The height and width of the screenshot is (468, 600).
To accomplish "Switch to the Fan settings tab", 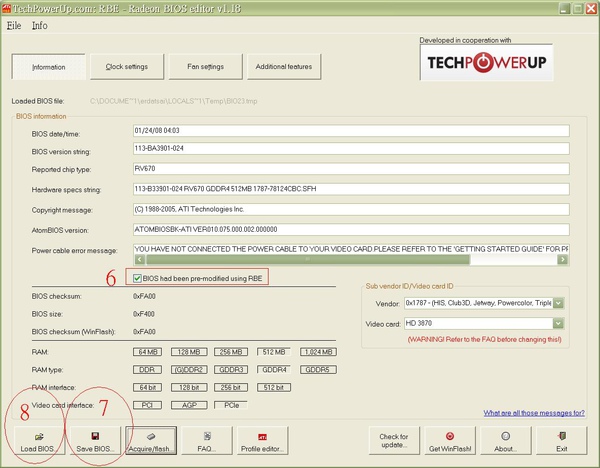I will click(x=205, y=67).
